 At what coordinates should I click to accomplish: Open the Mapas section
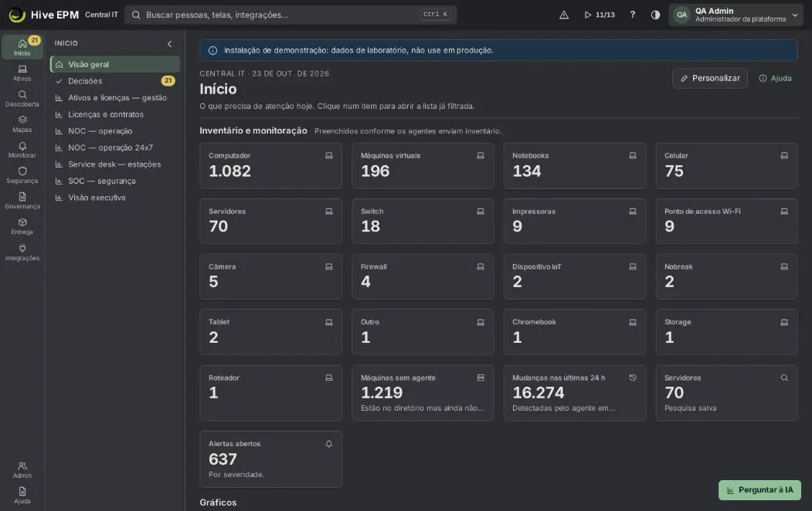pos(22,124)
